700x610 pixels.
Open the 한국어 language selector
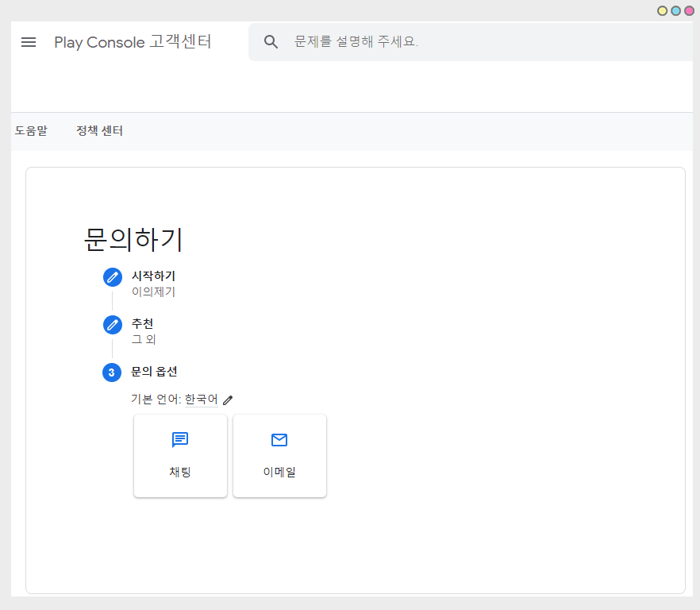click(201, 400)
